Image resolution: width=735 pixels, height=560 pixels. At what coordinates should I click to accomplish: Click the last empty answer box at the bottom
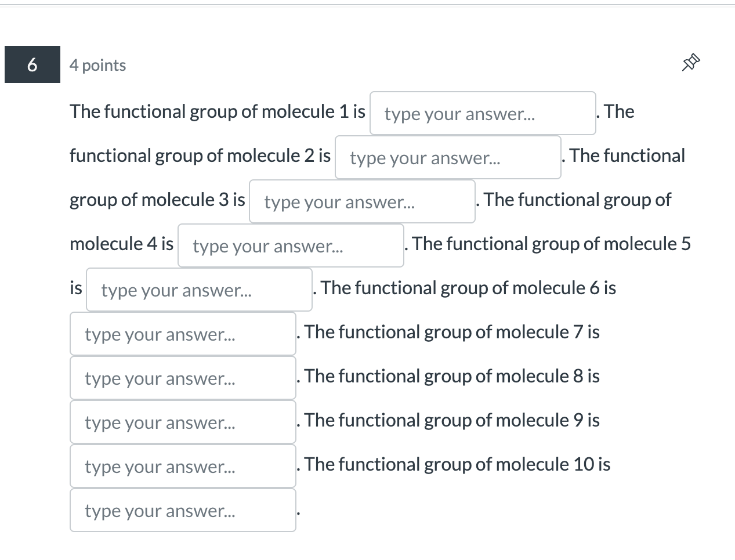point(183,510)
